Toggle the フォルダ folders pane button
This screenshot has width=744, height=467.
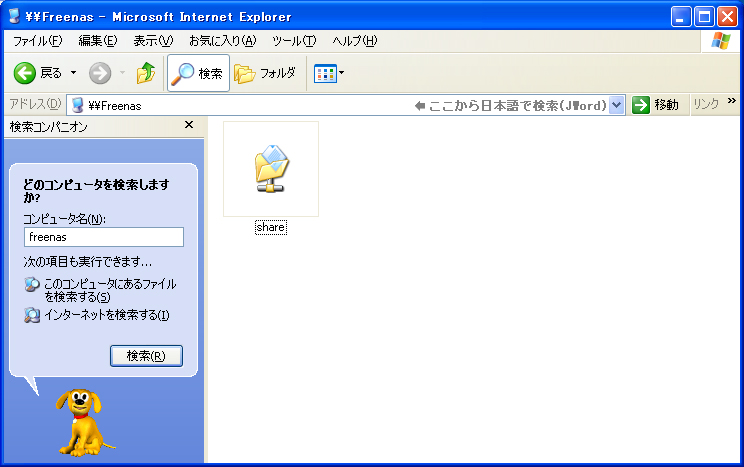click(x=266, y=73)
